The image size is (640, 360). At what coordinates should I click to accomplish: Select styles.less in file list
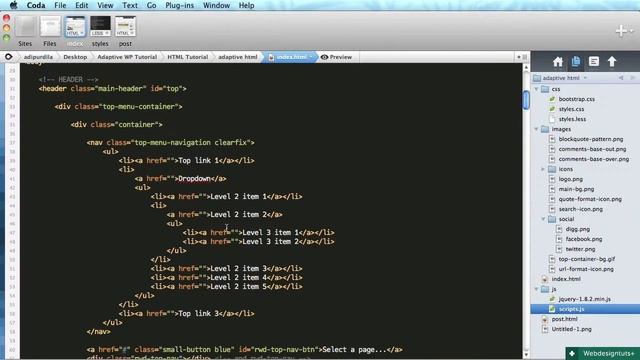click(x=572, y=119)
